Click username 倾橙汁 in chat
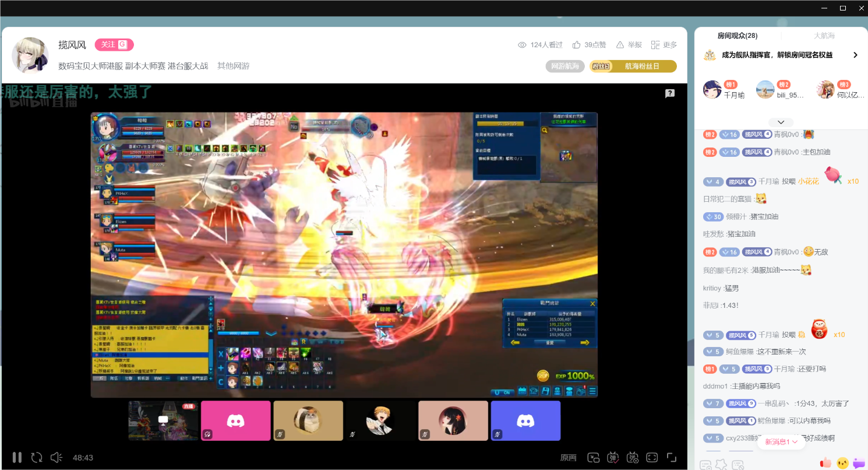Screen dimensions: 868x470 737,216
